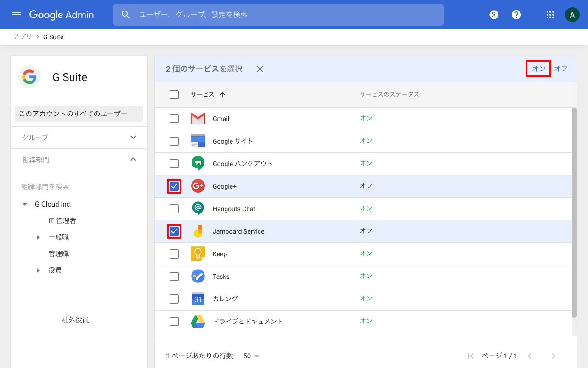Screen dimensions: 588x368
Task: Click the Keep status オン
Action: [x=366, y=253]
